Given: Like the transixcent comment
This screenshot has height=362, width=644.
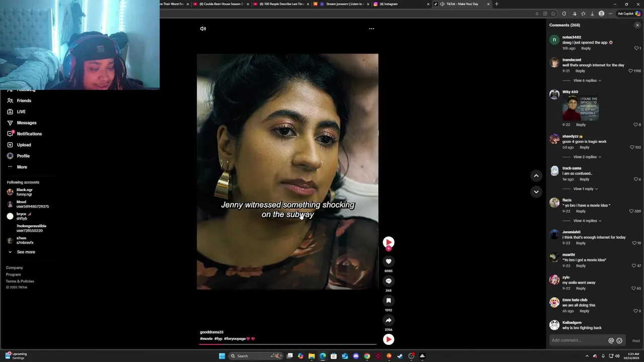Looking at the screenshot, I should point(630,71).
